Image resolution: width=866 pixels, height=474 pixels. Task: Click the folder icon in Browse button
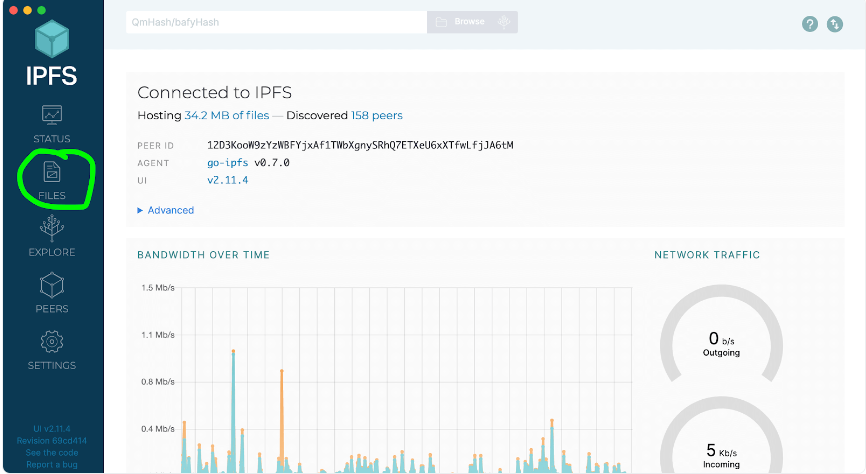click(x=441, y=22)
